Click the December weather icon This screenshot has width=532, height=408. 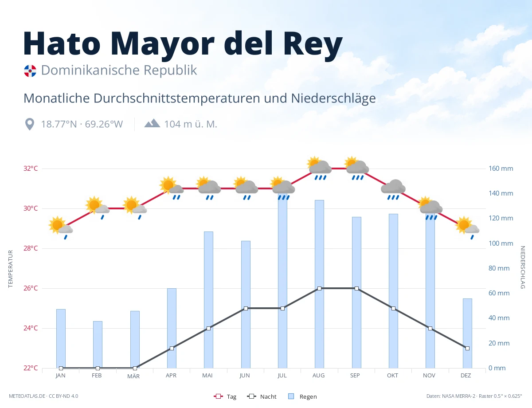click(467, 228)
